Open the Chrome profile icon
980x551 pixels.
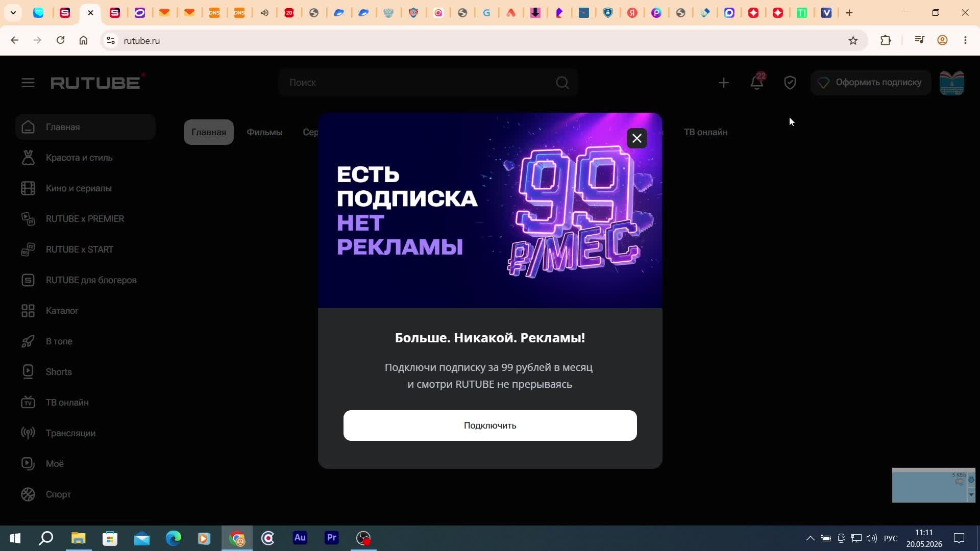pos(942,40)
